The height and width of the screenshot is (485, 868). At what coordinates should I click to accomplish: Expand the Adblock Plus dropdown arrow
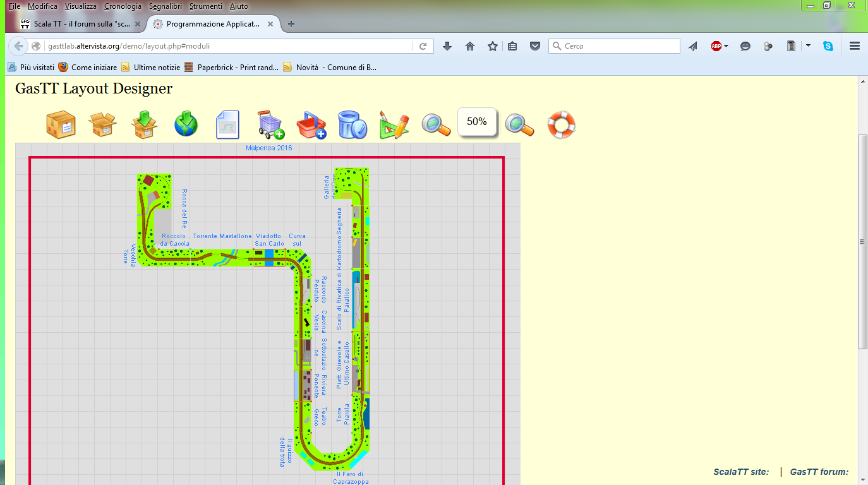click(x=726, y=46)
